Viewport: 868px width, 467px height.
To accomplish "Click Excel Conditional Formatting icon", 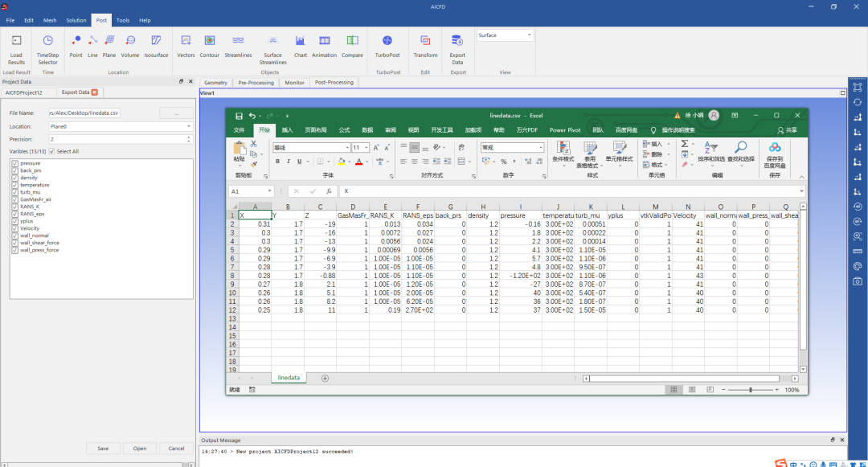I will tap(563, 147).
